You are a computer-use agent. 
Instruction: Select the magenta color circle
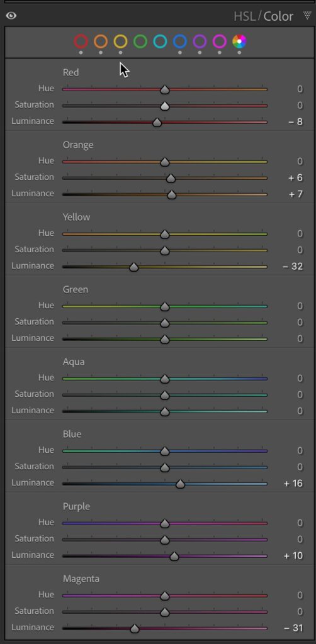tap(220, 42)
